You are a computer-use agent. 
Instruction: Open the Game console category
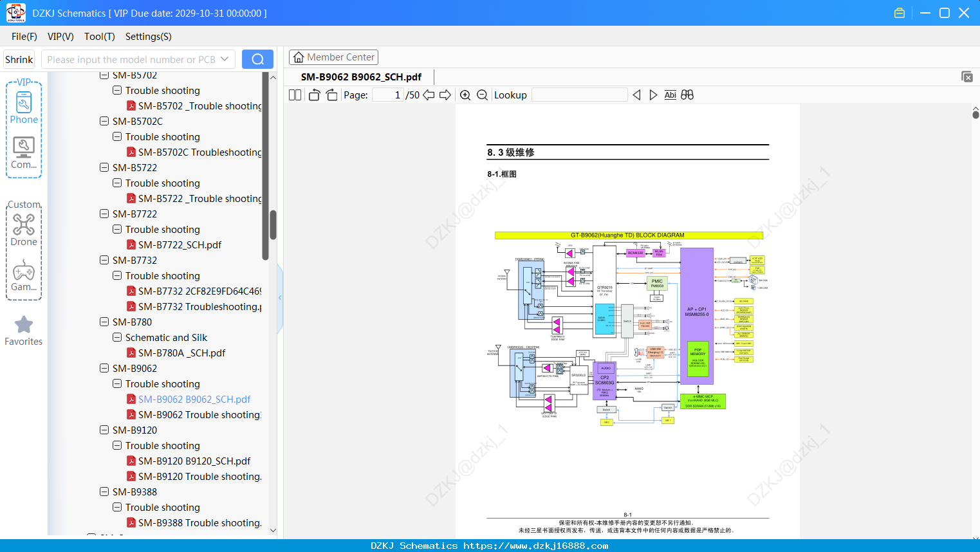[24, 275]
